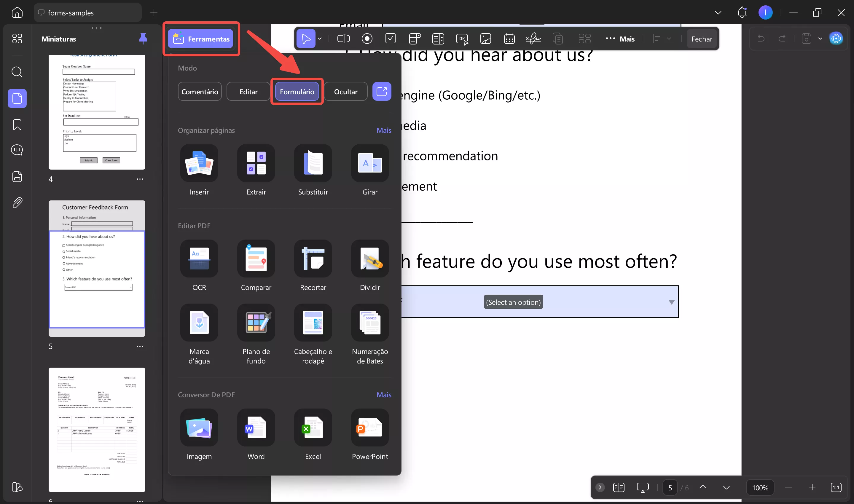Screen dimensions: 854x504
Task: Select the radio button field tool
Action: 367,39
